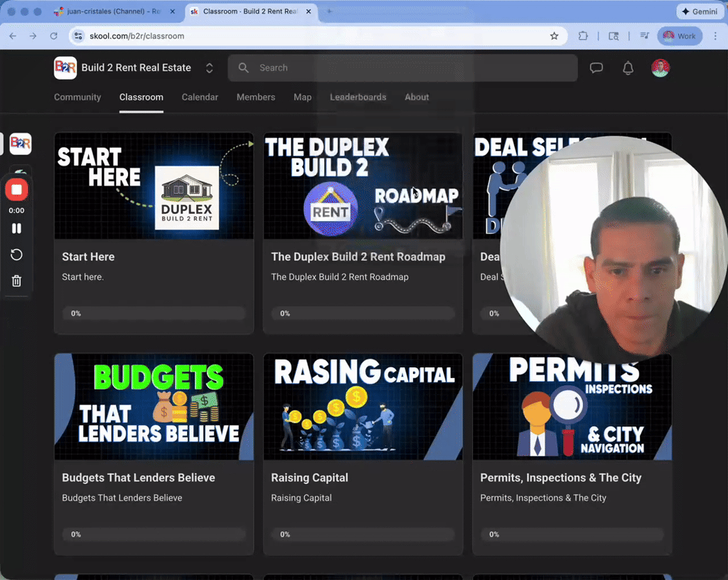The height and width of the screenshot is (580, 728).
Task: Open the notifications bell
Action: 628,68
